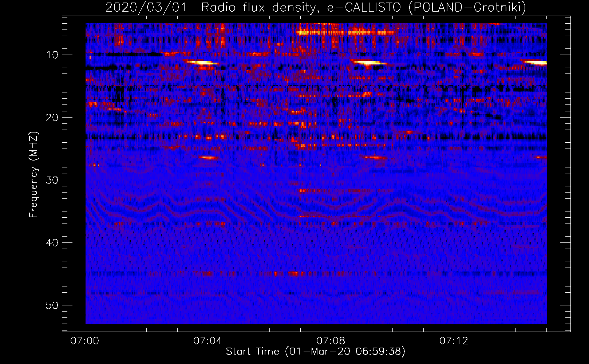Click the 07:04 time tick label

pos(208,341)
